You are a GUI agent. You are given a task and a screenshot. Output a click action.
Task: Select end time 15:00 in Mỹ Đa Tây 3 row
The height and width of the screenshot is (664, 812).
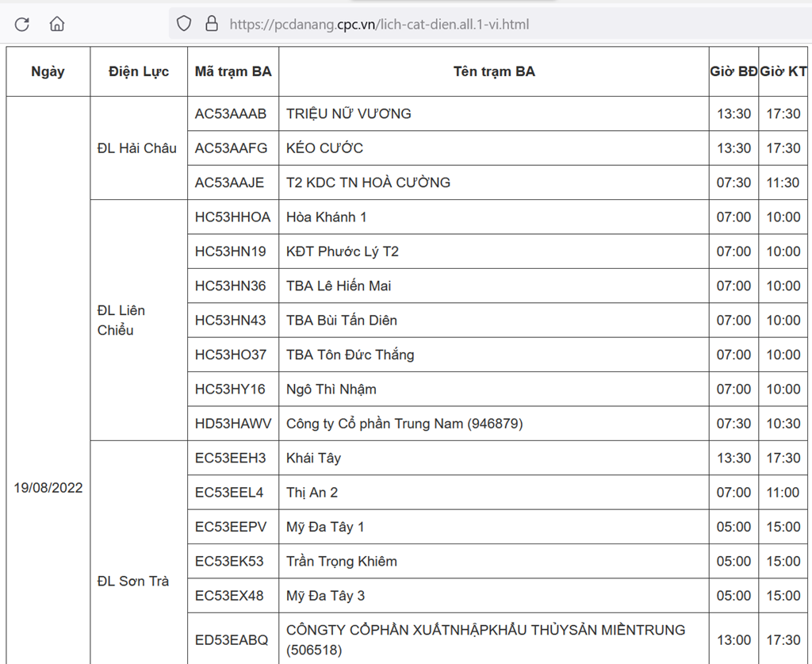[783, 596]
